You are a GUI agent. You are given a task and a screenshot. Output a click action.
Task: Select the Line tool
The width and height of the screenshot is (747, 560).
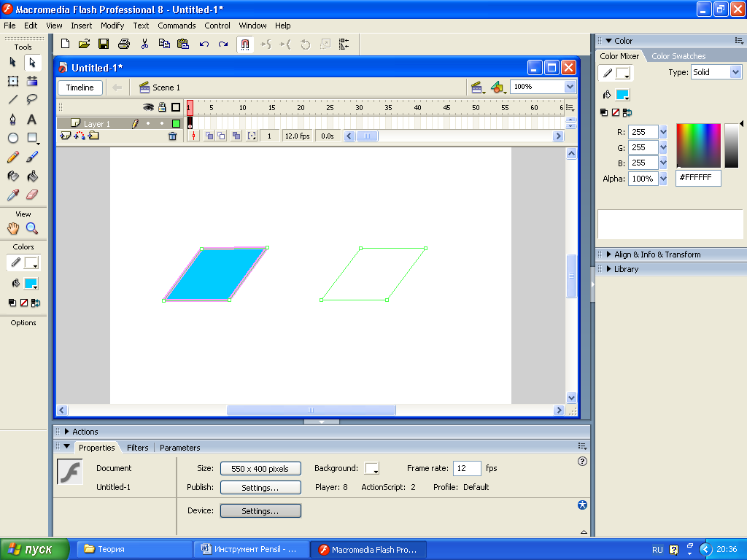click(13, 99)
